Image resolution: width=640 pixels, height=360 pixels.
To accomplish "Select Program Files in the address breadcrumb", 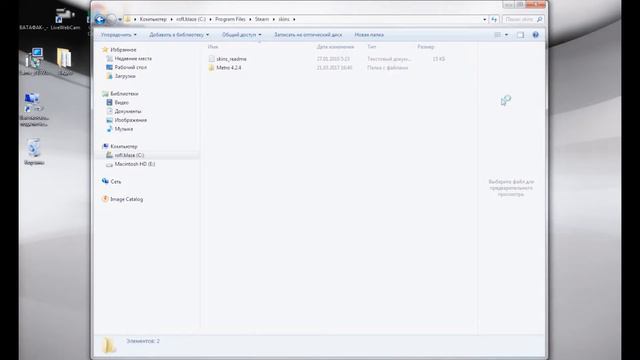I will [x=230, y=19].
